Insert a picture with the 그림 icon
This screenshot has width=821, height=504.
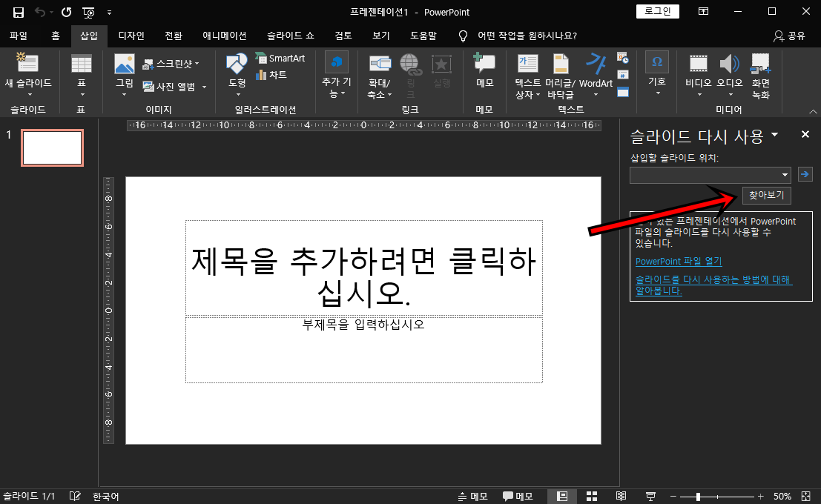tap(125, 64)
